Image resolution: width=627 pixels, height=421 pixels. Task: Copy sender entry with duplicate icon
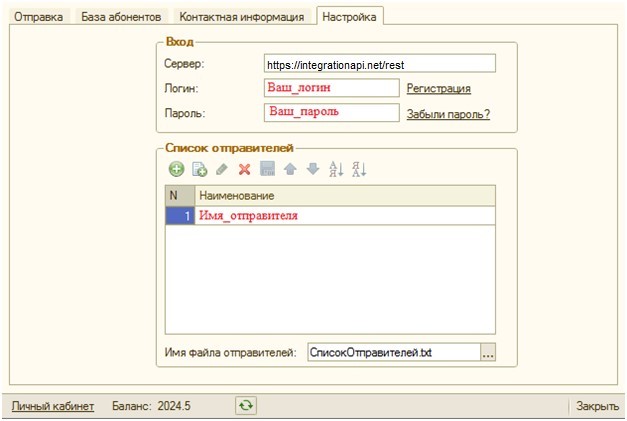coord(199,169)
